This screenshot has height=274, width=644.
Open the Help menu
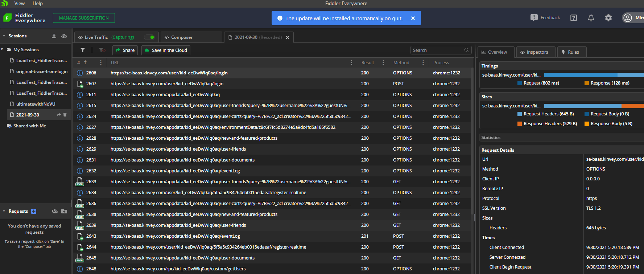coord(38,3)
